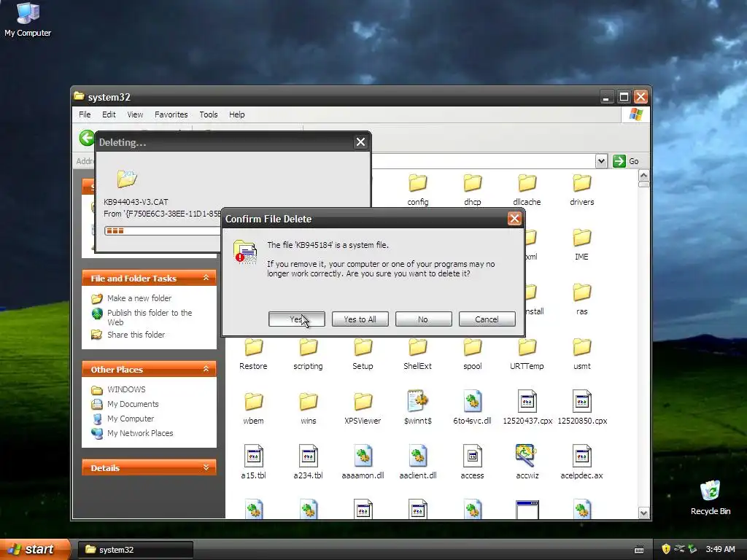
Task: Select the wbem folder
Action: [253, 408]
